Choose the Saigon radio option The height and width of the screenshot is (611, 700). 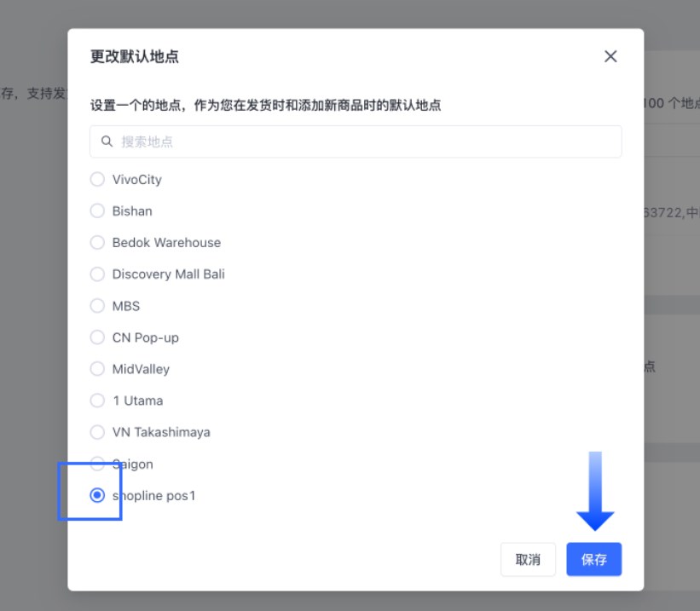point(97,464)
